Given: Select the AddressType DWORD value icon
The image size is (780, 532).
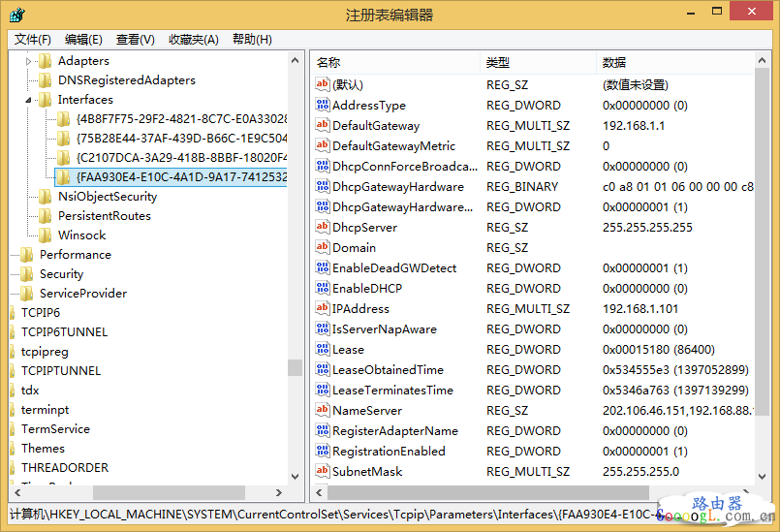Looking at the screenshot, I should click(323, 105).
